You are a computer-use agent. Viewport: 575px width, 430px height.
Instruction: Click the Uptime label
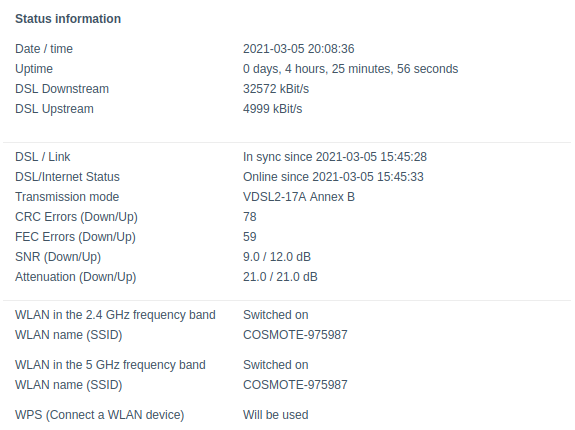[x=34, y=69]
